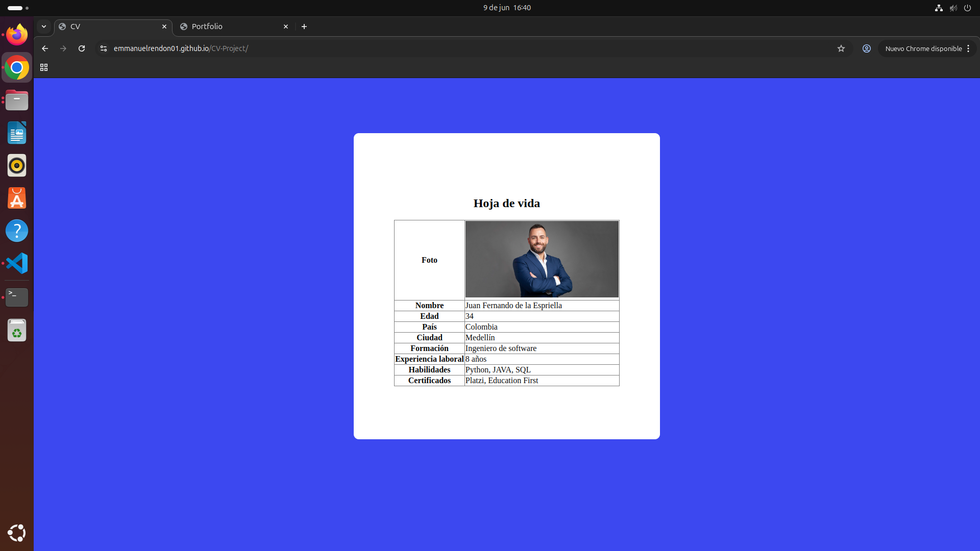980x551 pixels.
Task: Reload the current page
Action: click(x=82, y=48)
